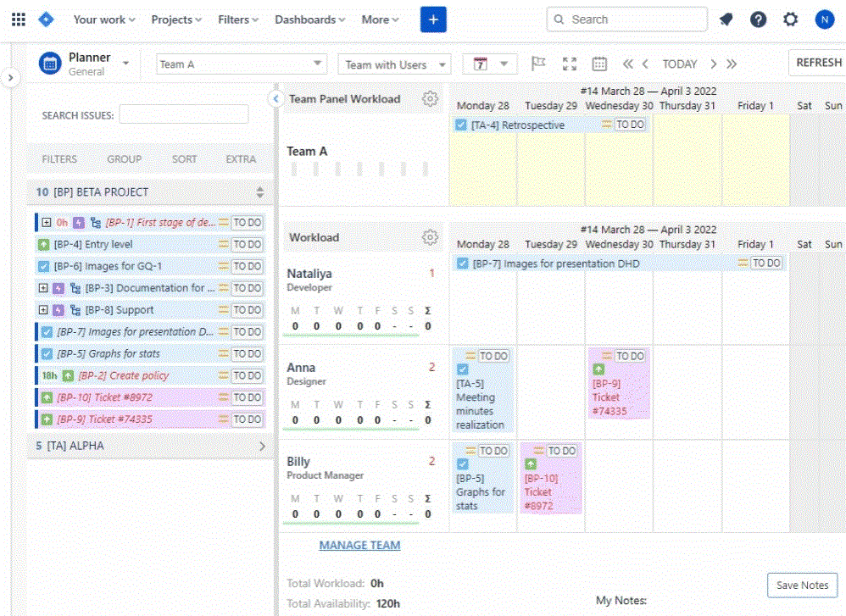This screenshot has width=846, height=616.
Task: Open Filters menu in top navigation
Action: pos(238,19)
